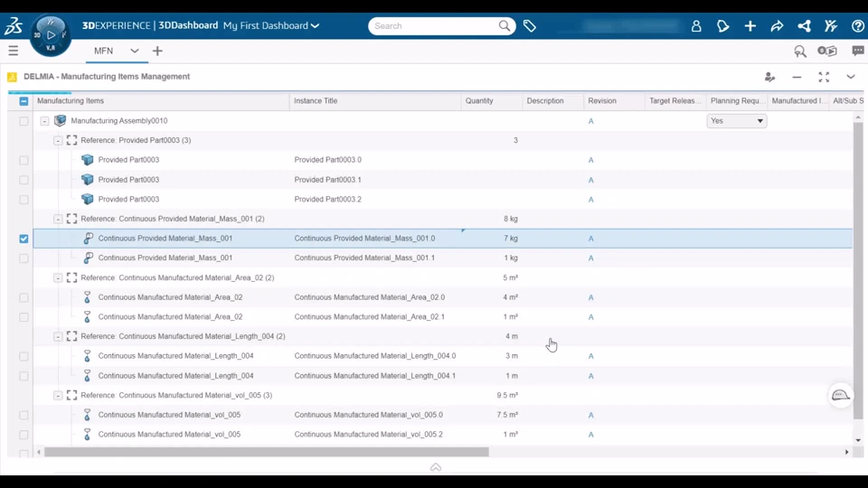Click the Continuous Provided Material_Mass_001.1 icon
This screenshot has height=488, width=868.
pos(88,258)
